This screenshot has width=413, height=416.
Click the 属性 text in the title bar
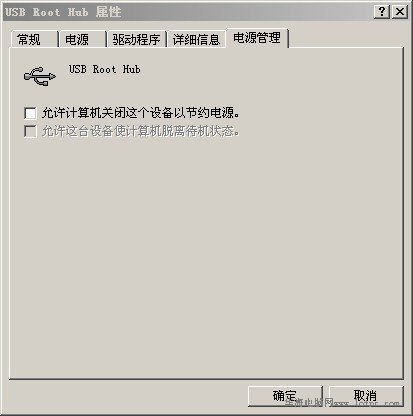click(108, 12)
